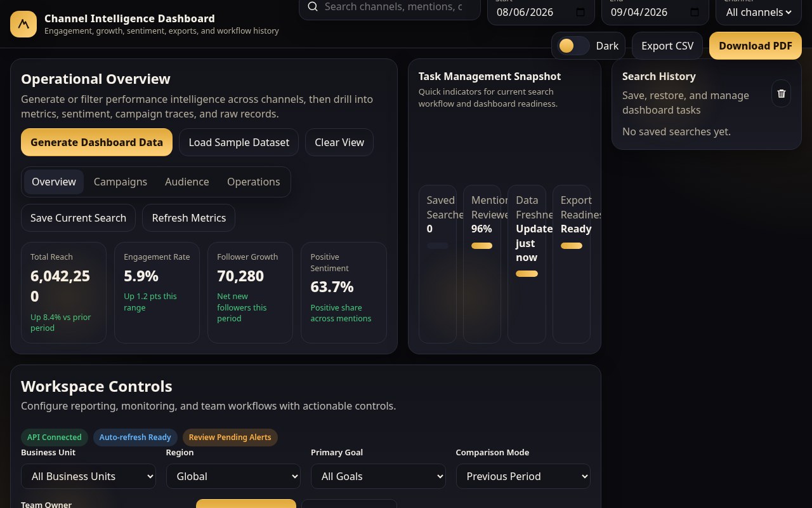Click Load Sample Dataset button

239,142
